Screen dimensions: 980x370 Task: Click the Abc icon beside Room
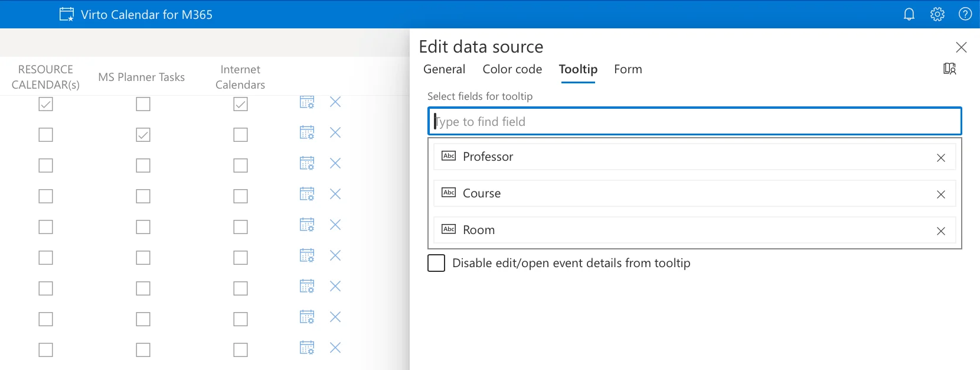point(449,229)
